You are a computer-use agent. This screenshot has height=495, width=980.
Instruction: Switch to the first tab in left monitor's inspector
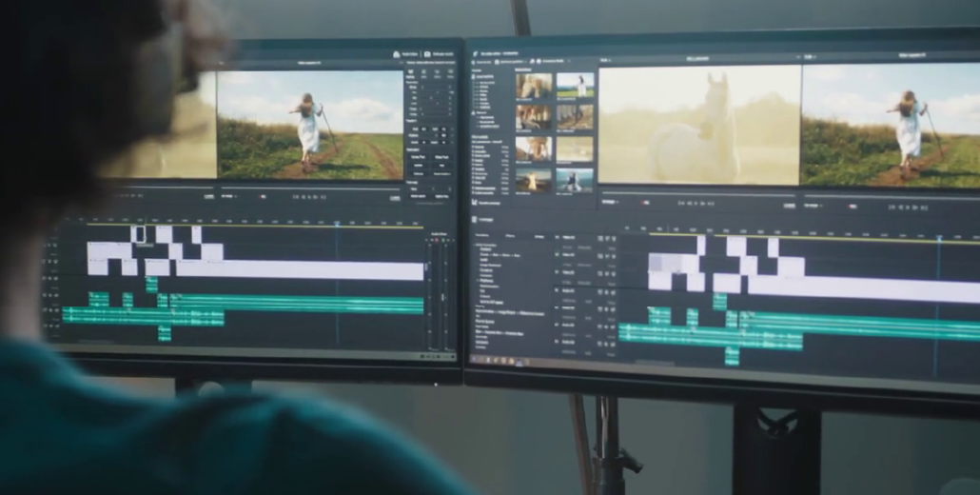pos(410,71)
